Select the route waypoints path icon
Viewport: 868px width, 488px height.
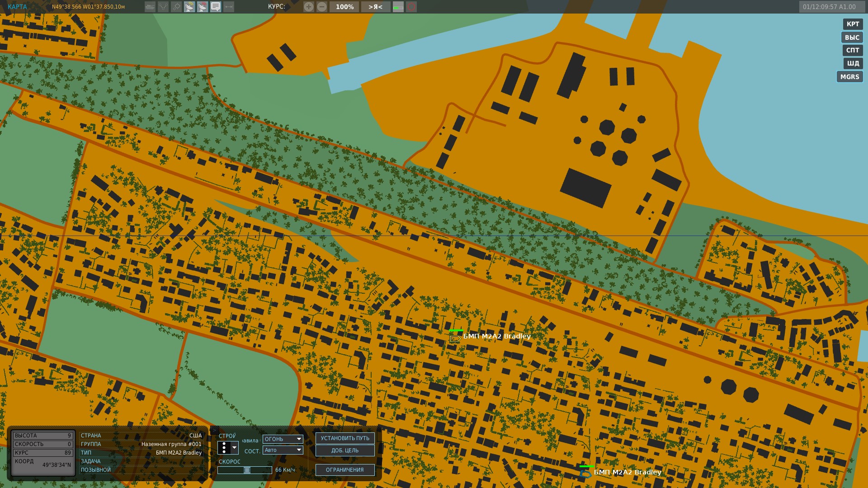163,7
